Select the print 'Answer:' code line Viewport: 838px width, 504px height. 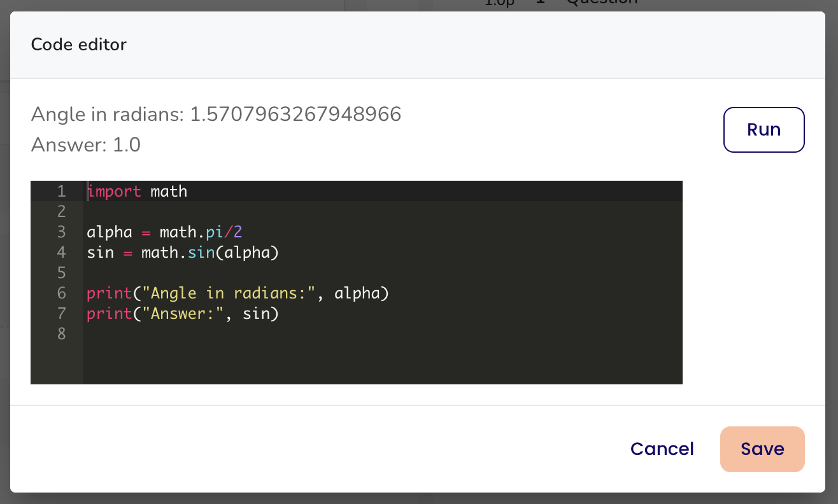pyautogui.click(x=183, y=314)
